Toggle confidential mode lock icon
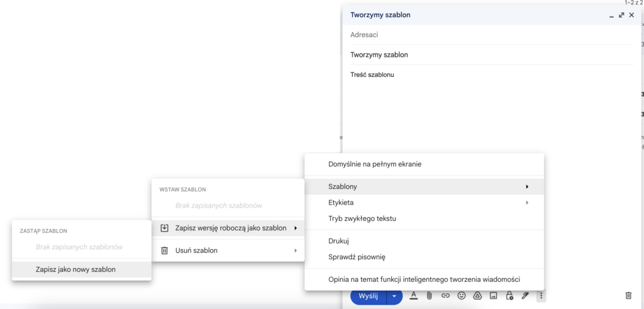 pos(509,295)
